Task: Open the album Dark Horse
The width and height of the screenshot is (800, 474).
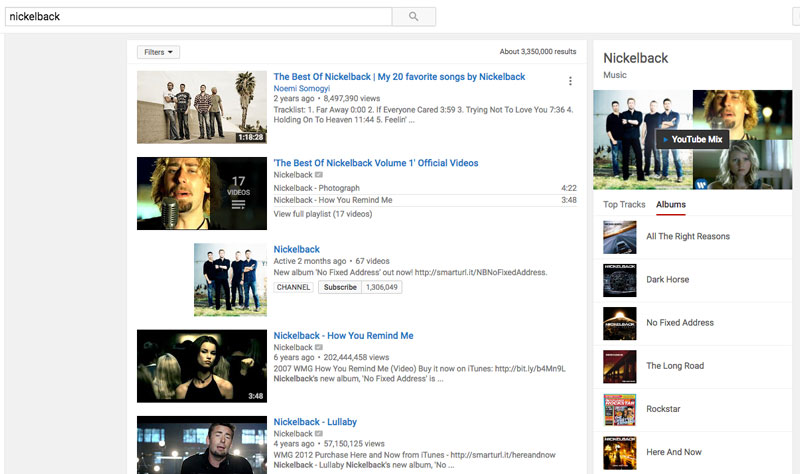Action: (x=667, y=280)
